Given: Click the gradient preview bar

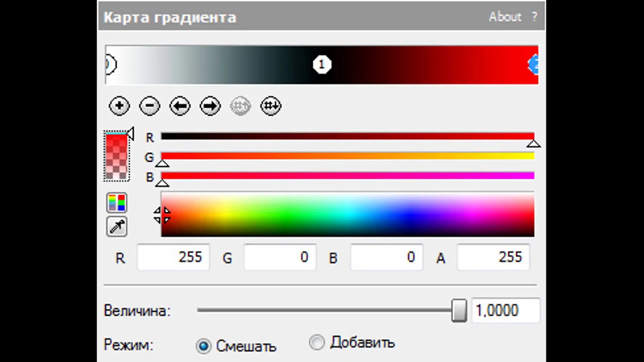Looking at the screenshot, I should point(321,65).
